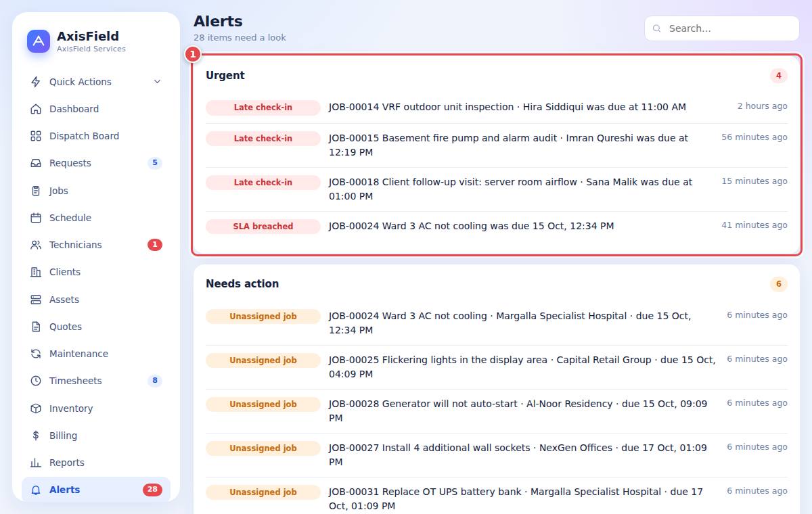The width and height of the screenshot is (812, 514).
Task: Click the Billing dollar icon
Action: tap(36, 436)
